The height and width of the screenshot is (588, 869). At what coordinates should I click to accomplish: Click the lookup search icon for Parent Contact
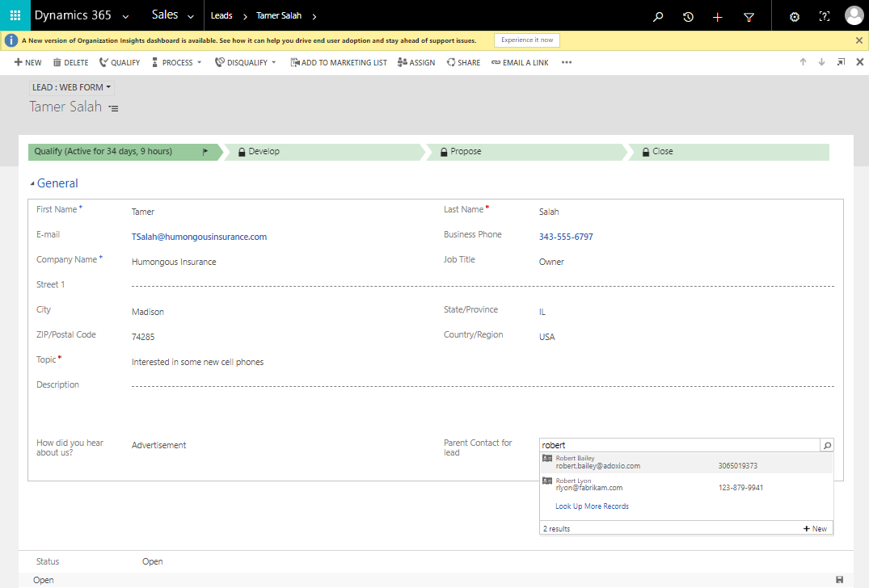[x=826, y=445]
